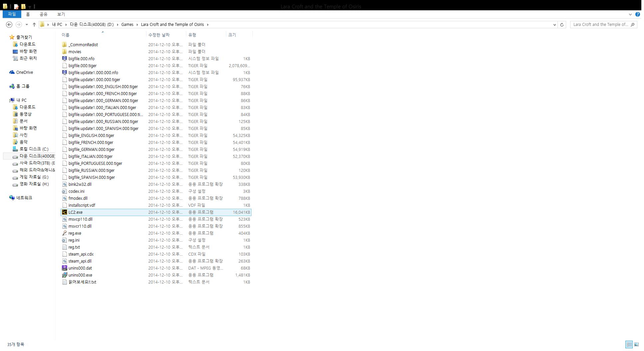Click the unins000.dat file icon
The image size is (644, 351).
pyautogui.click(x=65, y=268)
